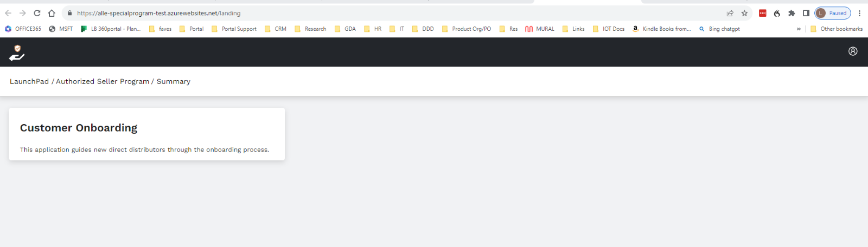Click the onboarding process description text
This screenshot has height=247, width=868.
[x=144, y=149]
